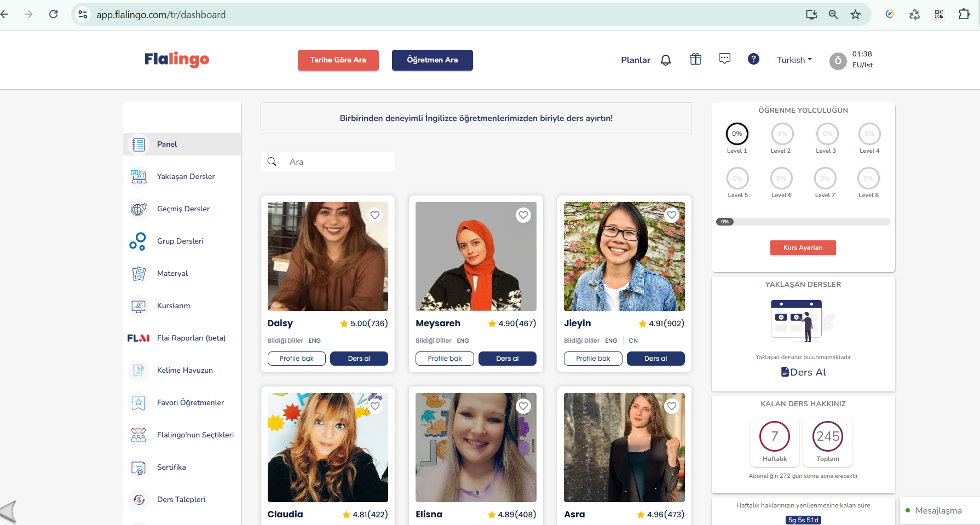Click the Favori Öğretmenler star icon

point(139,402)
